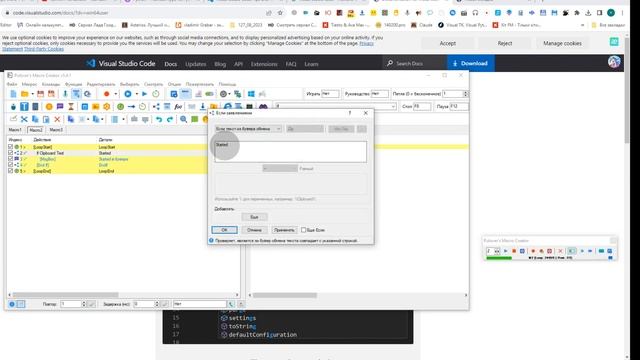Screen dimensions: 640x360
Task: Toggle checkbox for row 3 MsgBox
Action: pos(11,159)
